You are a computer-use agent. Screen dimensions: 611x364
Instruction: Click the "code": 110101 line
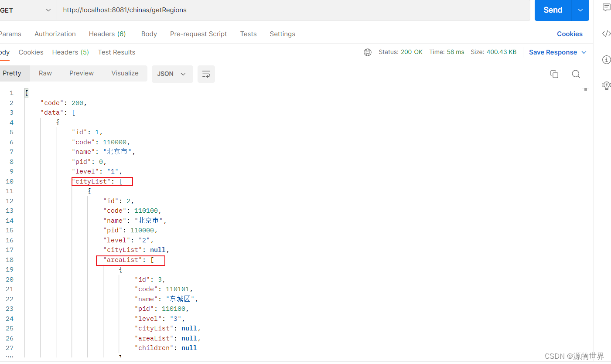[164, 289]
